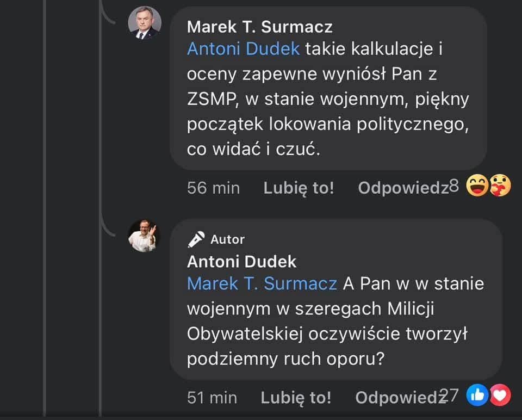Like Marek T. Surmacz's comment with Lubię to!
Image resolution: width=522 pixels, height=420 pixels.
coord(299,188)
